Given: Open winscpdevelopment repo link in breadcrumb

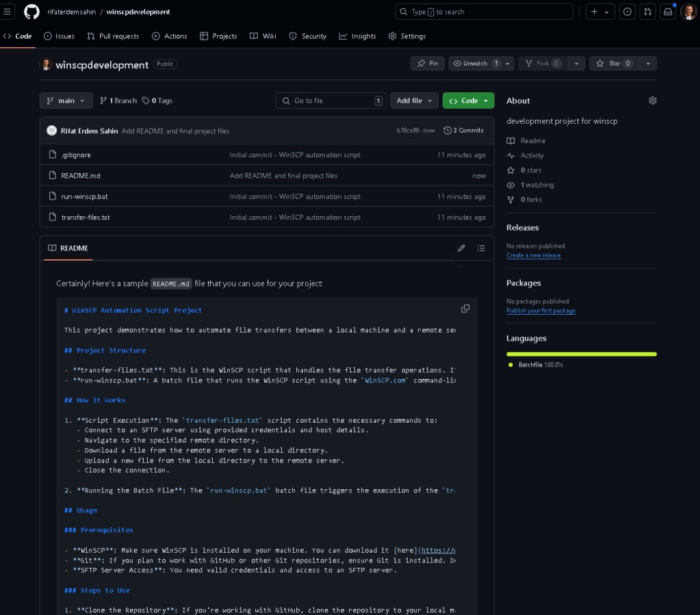Looking at the screenshot, I should (138, 12).
